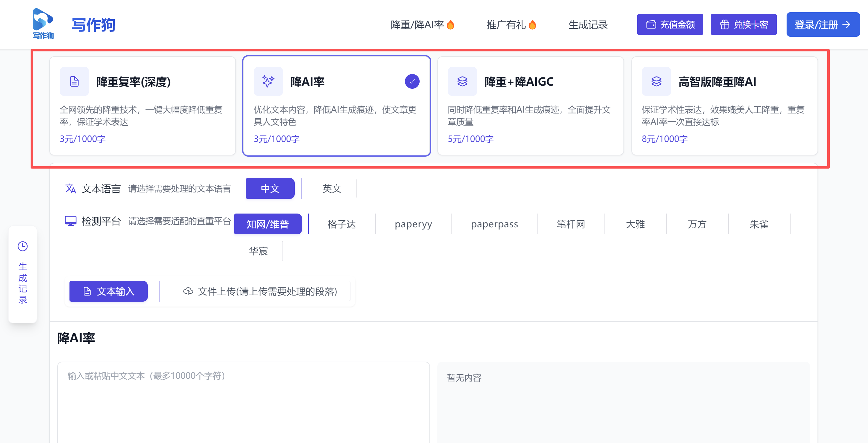Image resolution: width=868 pixels, height=443 pixels.
Task: Focus the 输入或粘贴中文文本 textarea
Action: [243, 402]
